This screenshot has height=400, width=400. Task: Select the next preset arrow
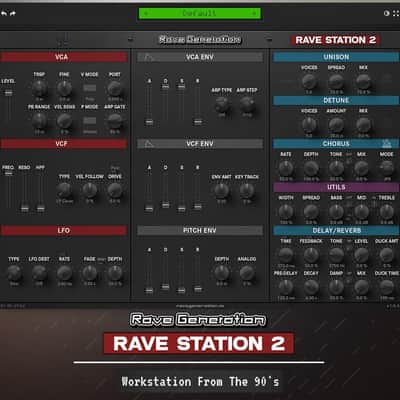point(254,14)
